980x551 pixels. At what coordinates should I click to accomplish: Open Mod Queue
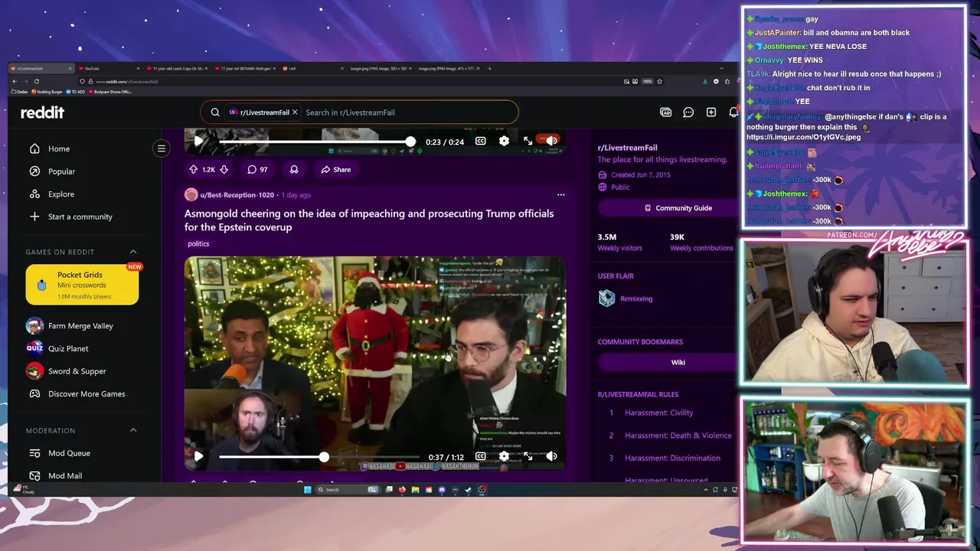click(69, 453)
